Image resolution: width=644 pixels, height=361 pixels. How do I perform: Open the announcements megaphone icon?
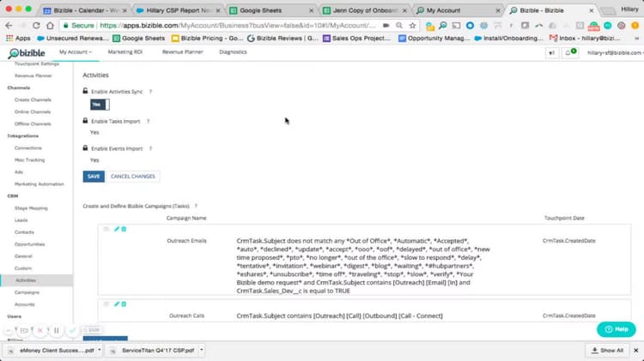[551, 53]
